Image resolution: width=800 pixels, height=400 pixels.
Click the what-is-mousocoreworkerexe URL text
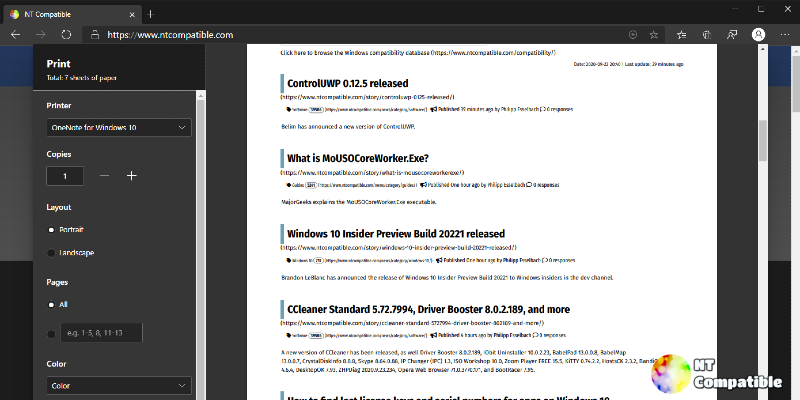coord(372,172)
